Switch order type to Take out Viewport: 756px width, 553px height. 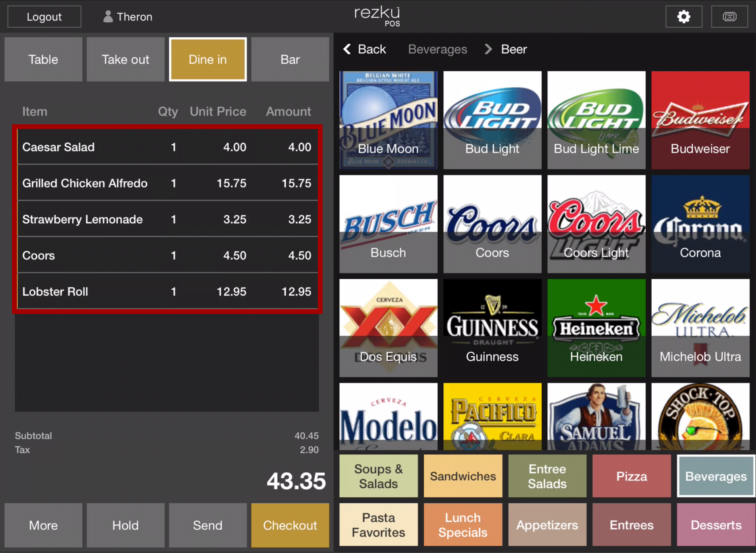[126, 59]
